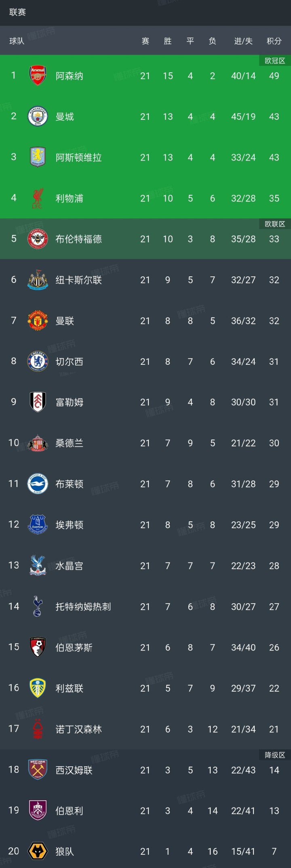Click the West Ham United crest
Image resolution: width=291 pixels, height=868 pixels.
coord(38,770)
